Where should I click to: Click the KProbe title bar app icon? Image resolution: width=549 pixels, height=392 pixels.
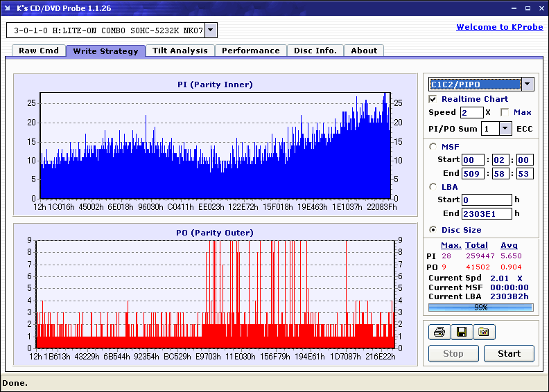(x=8, y=8)
